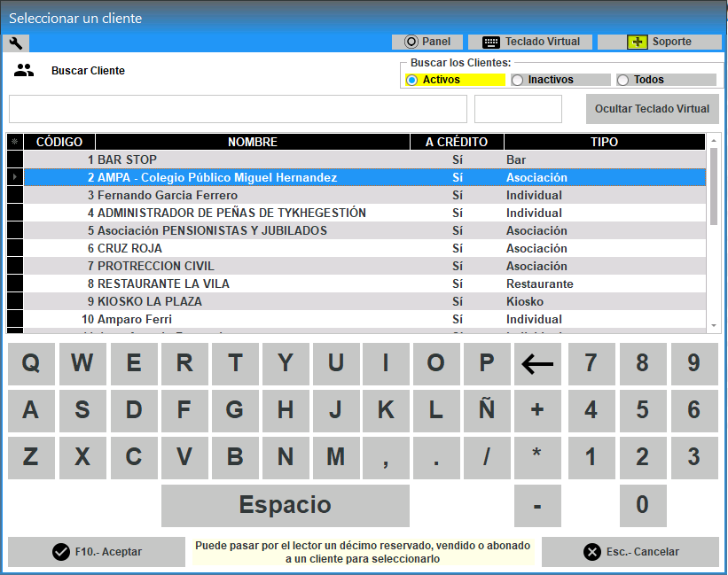Select ADMINISTRADOR DE PEÑAS DE TYKHEGESTIÓN row

[x=364, y=213]
